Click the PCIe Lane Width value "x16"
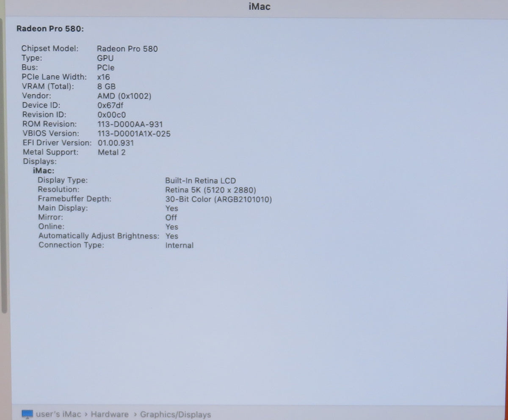This screenshot has height=420, width=508. pyautogui.click(x=103, y=77)
